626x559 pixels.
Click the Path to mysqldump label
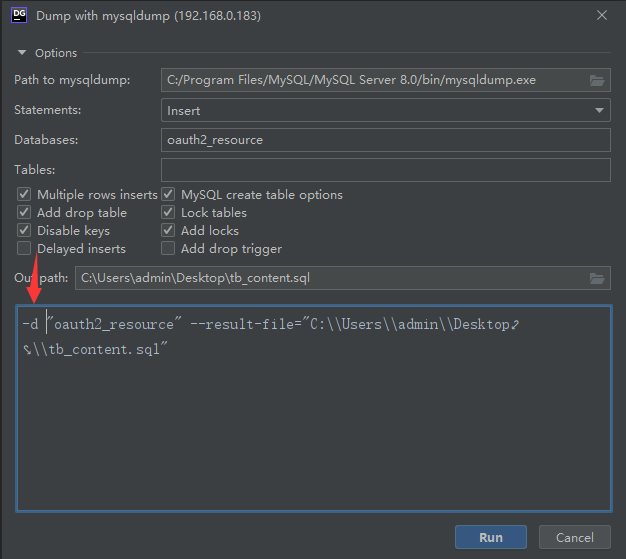coord(72,80)
